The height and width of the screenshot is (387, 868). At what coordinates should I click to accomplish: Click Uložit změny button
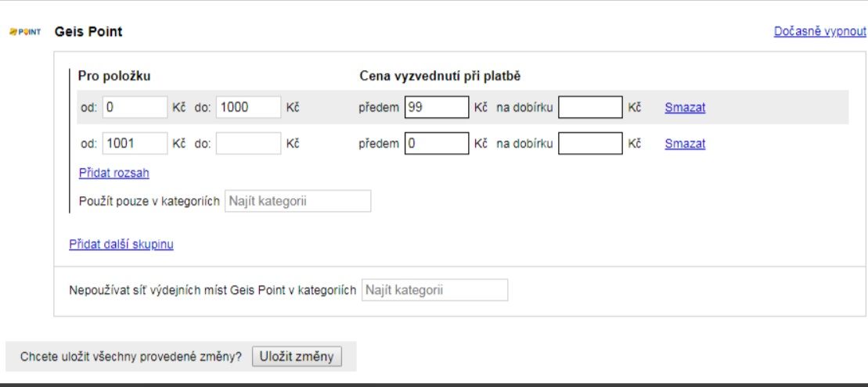tap(297, 357)
